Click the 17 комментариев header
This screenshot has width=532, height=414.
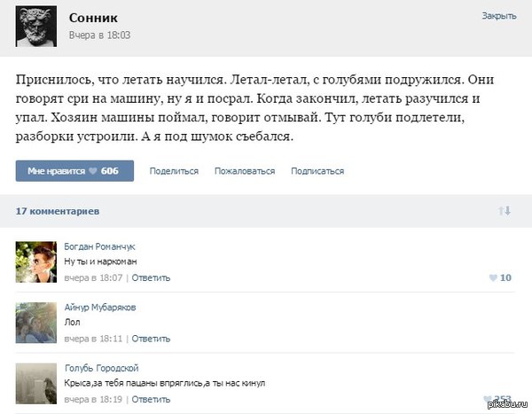pos(58,211)
